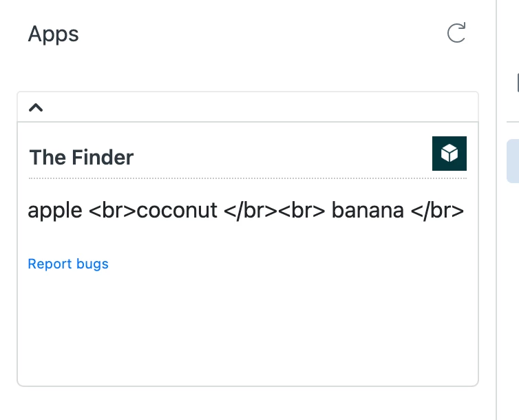Click The Finder app title
The image size is (519, 420).
click(81, 157)
